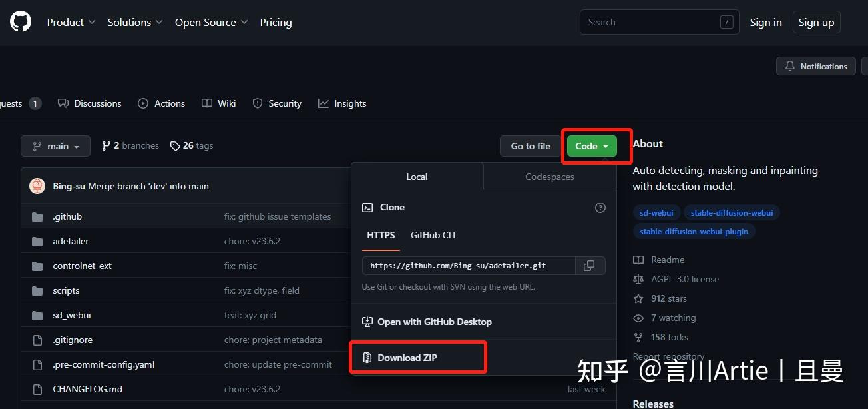The image size is (868, 409).
Task: Open the CHANGELOG.md file
Action: point(87,389)
